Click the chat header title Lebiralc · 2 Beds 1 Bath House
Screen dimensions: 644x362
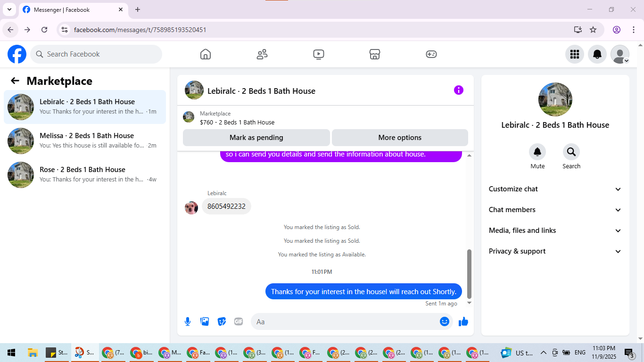[x=261, y=91]
